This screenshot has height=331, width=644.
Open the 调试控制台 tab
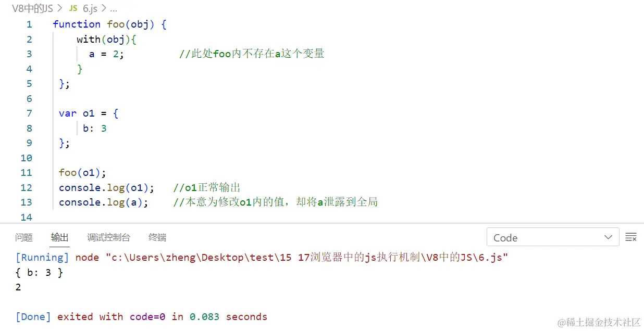(x=109, y=237)
